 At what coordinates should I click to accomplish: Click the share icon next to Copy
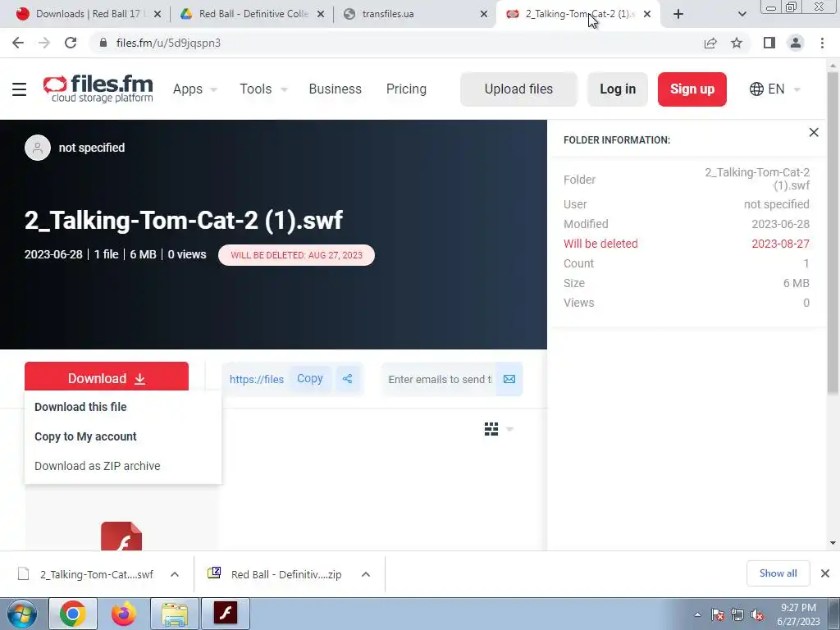coord(347,379)
